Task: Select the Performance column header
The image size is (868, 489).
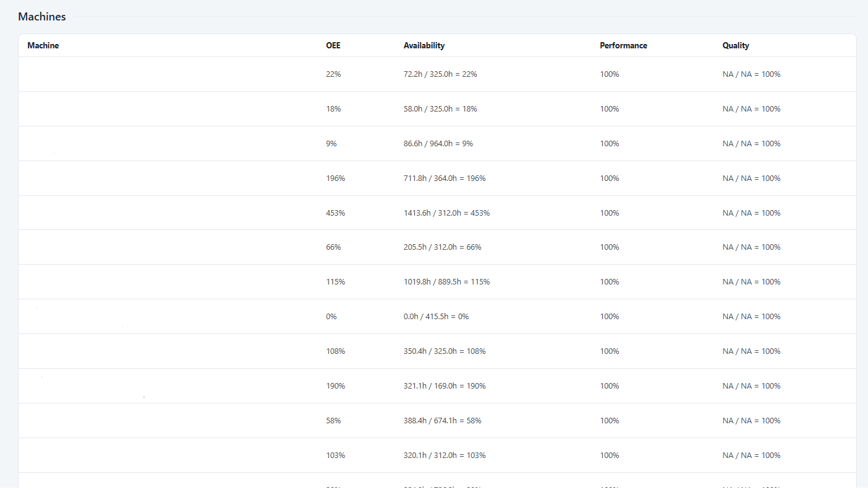Action: point(623,46)
